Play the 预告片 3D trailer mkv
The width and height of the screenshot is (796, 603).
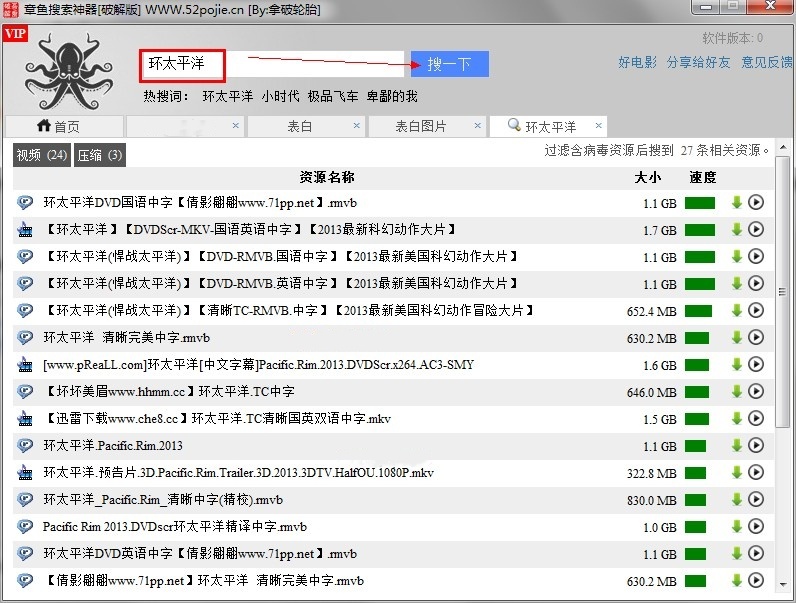click(756, 472)
